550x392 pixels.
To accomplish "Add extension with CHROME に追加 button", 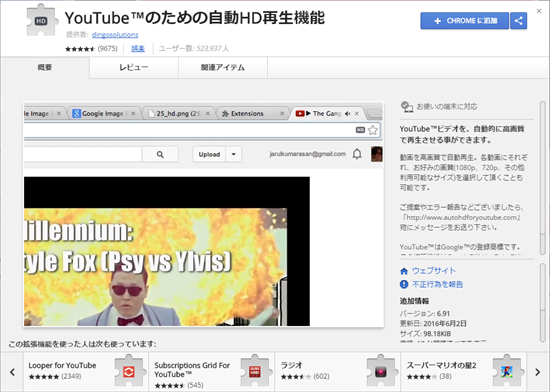I will point(464,21).
